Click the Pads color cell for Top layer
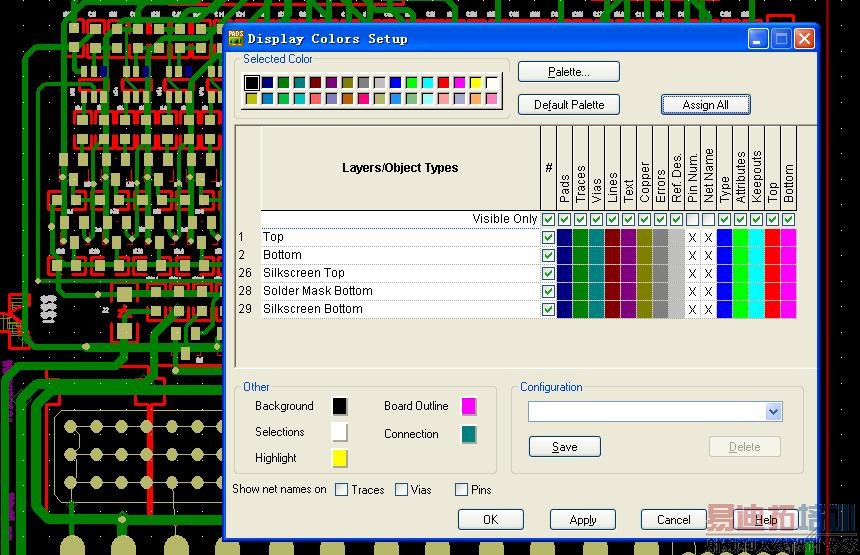 point(564,237)
